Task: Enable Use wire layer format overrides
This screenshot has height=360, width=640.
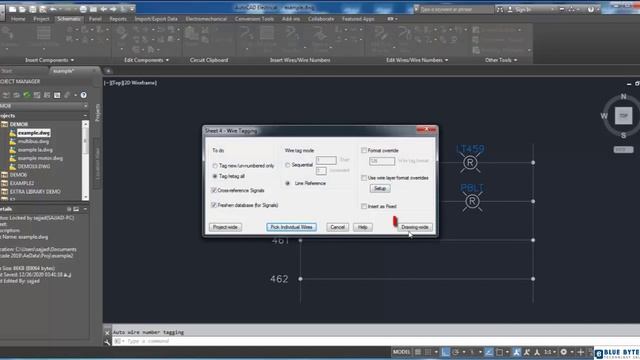Action: (364, 178)
